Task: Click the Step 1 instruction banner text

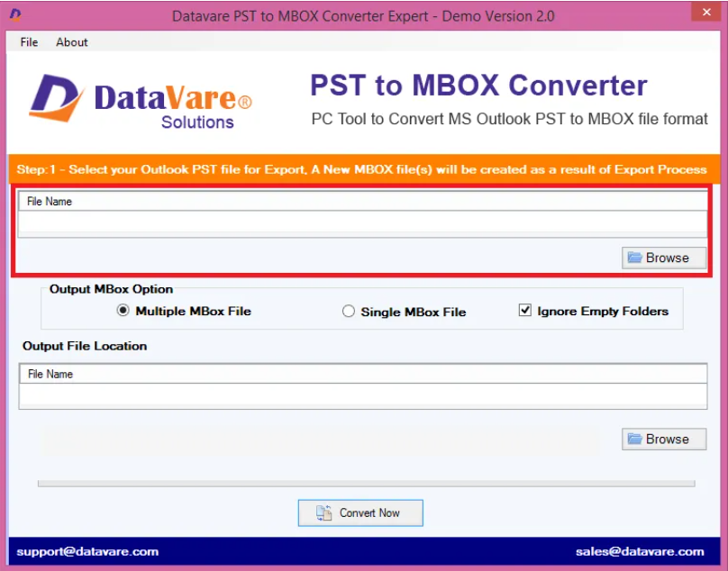Action: click(361, 169)
